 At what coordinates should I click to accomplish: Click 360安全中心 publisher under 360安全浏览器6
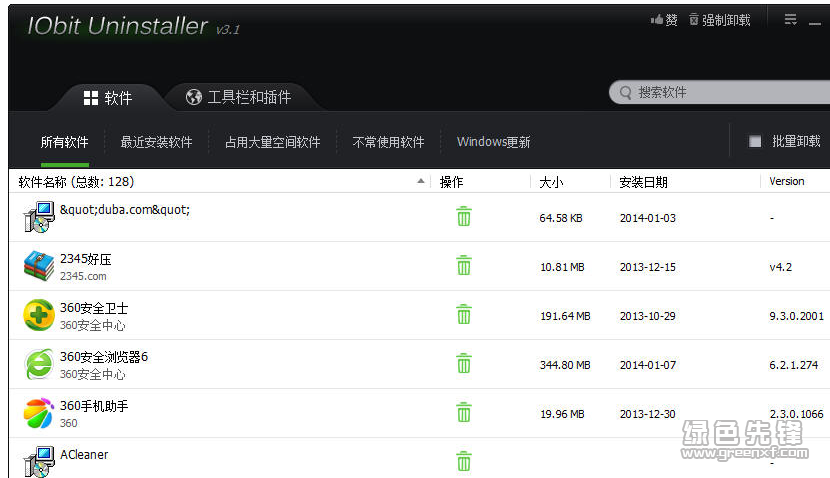(93, 374)
